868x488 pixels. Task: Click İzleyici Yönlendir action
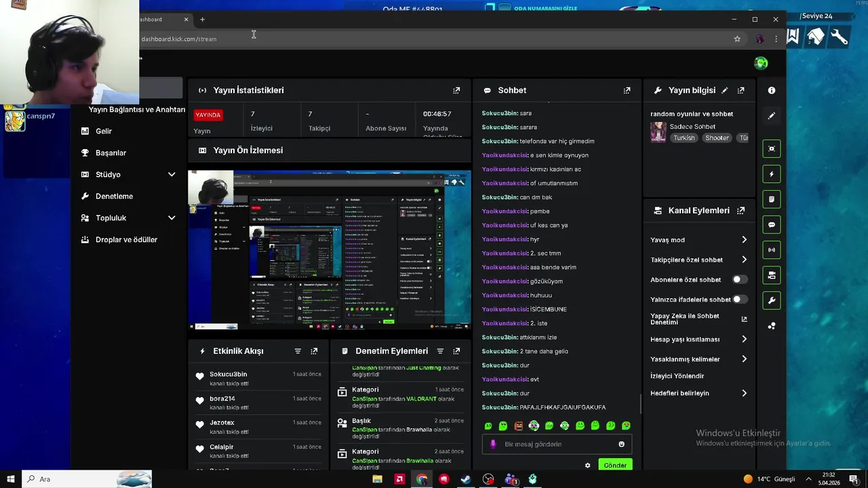point(677,376)
